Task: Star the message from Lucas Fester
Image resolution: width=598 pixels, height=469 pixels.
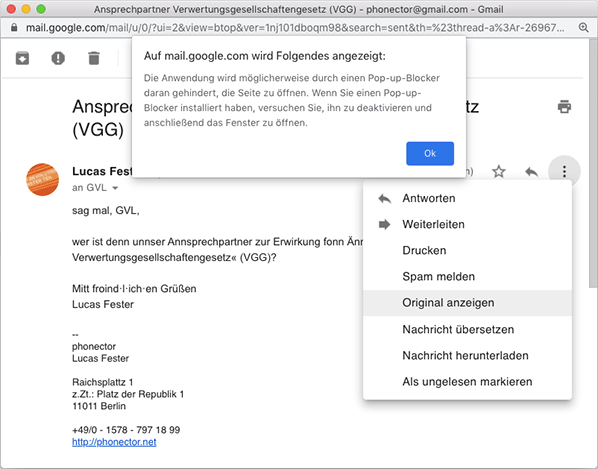Action: (x=498, y=172)
